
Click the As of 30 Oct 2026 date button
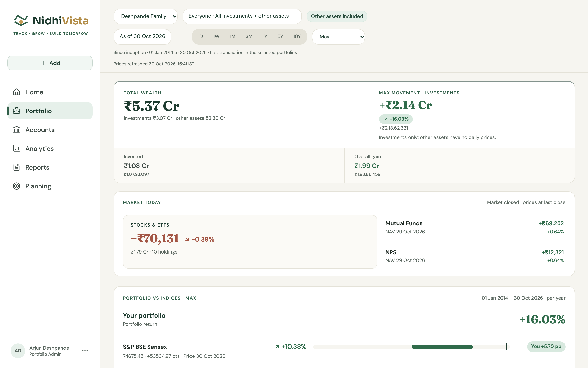(142, 37)
